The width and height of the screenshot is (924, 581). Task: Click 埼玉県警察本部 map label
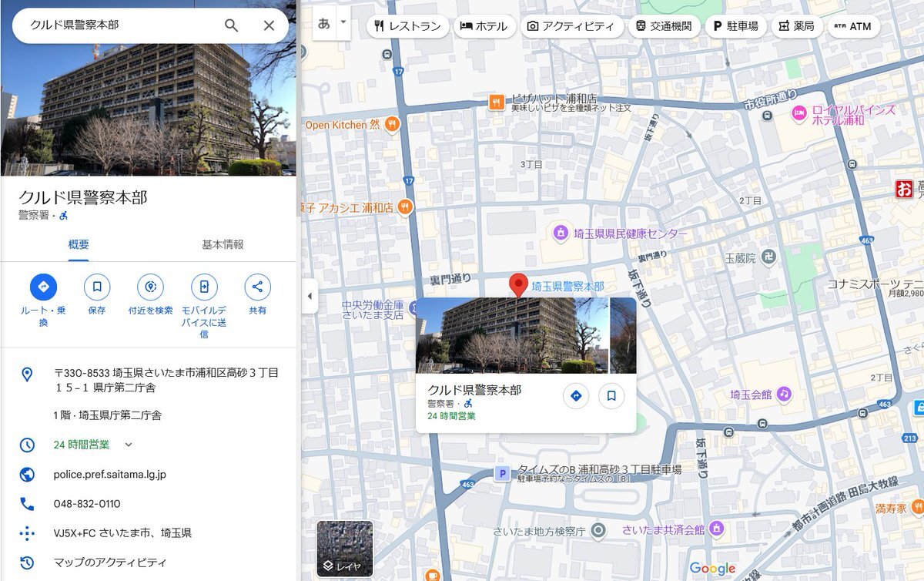(x=568, y=286)
